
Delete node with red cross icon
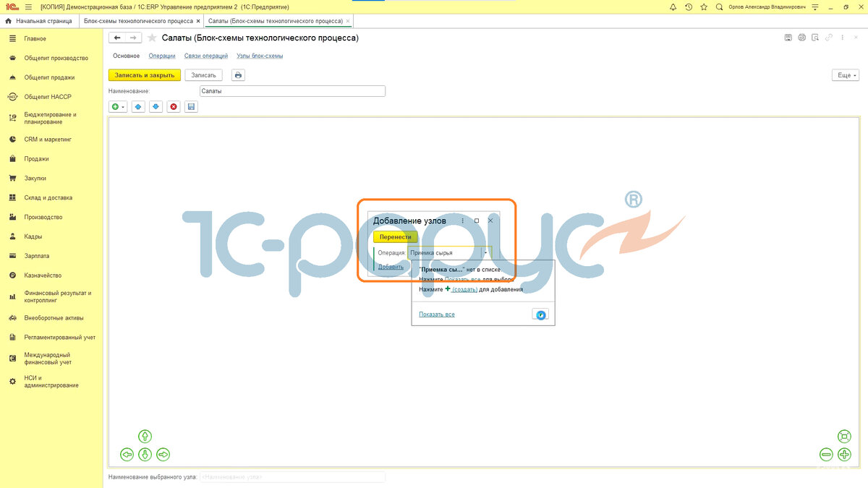pos(174,107)
